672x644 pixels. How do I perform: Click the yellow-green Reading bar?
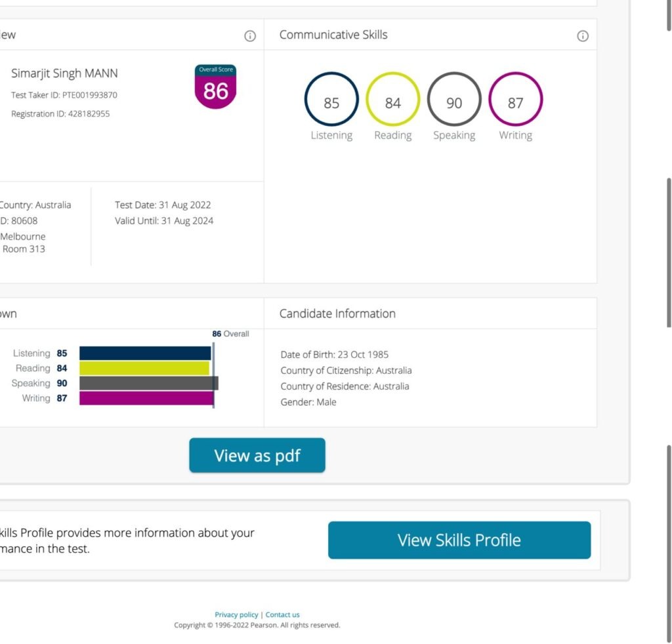pyautogui.click(x=144, y=369)
